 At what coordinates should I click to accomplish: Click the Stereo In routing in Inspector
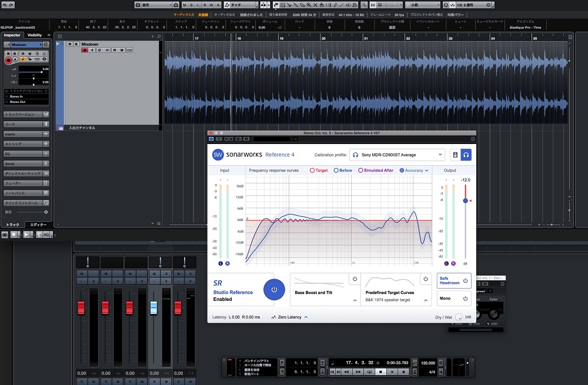click(26, 96)
